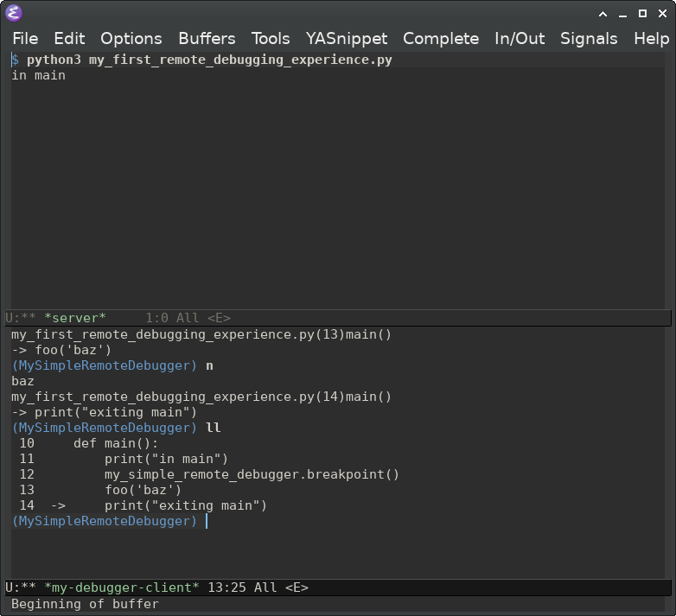The width and height of the screenshot is (676, 616).
Task: Click listing line 12 my_simple_remote_debugger.breakpoint()
Action: coord(209,474)
